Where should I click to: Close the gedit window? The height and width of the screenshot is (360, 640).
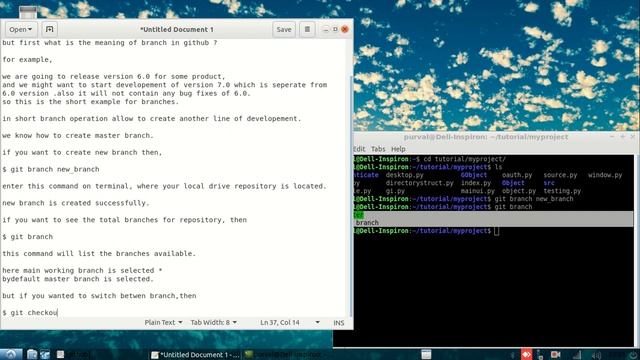click(x=345, y=29)
